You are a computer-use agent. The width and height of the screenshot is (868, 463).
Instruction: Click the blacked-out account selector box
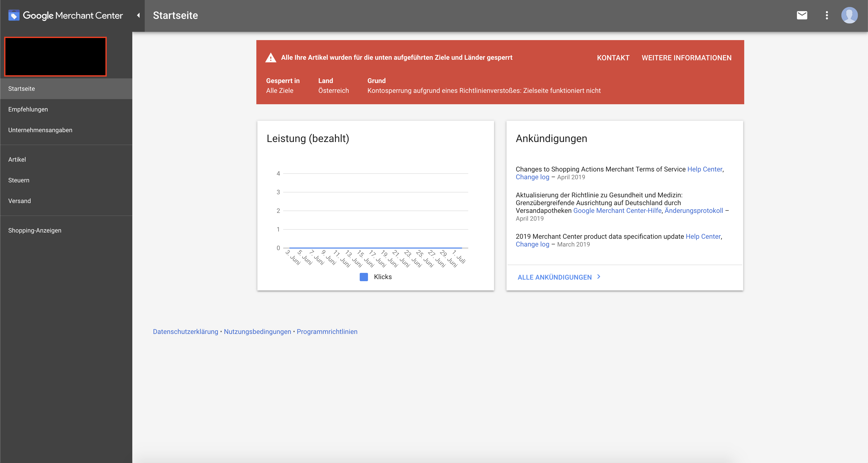click(55, 57)
